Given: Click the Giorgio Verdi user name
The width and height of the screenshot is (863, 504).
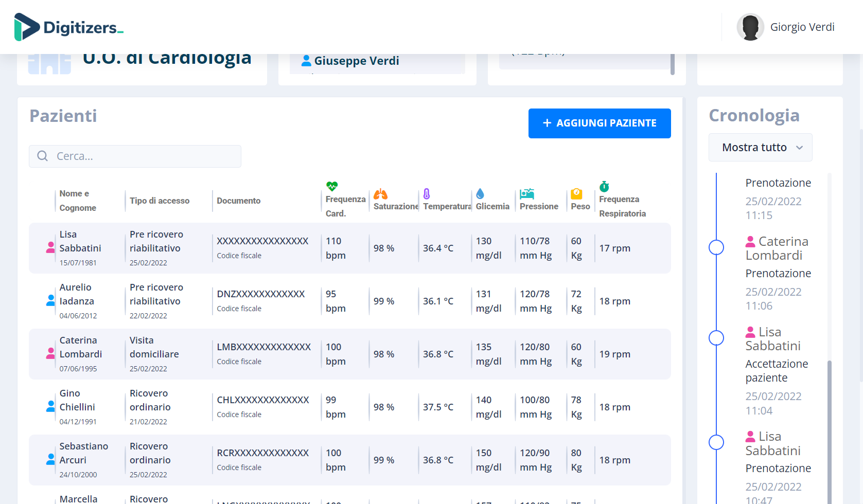Looking at the screenshot, I should [x=802, y=27].
